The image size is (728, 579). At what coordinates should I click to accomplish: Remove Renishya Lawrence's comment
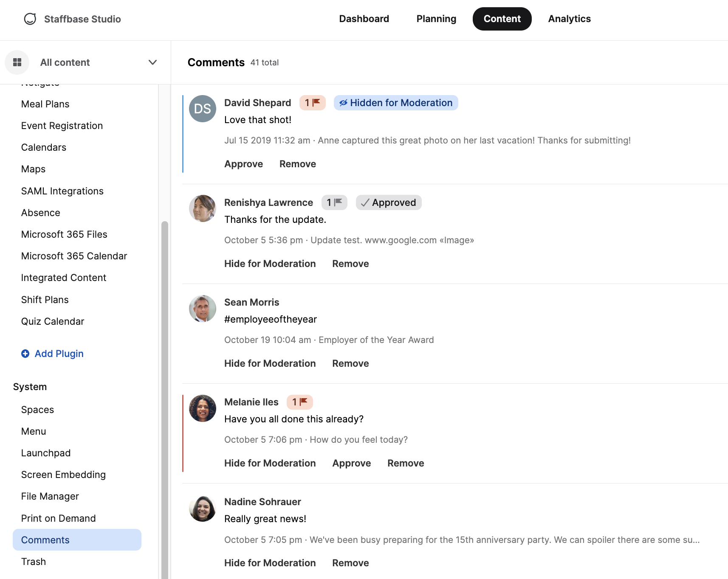pyautogui.click(x=350, y=264)
